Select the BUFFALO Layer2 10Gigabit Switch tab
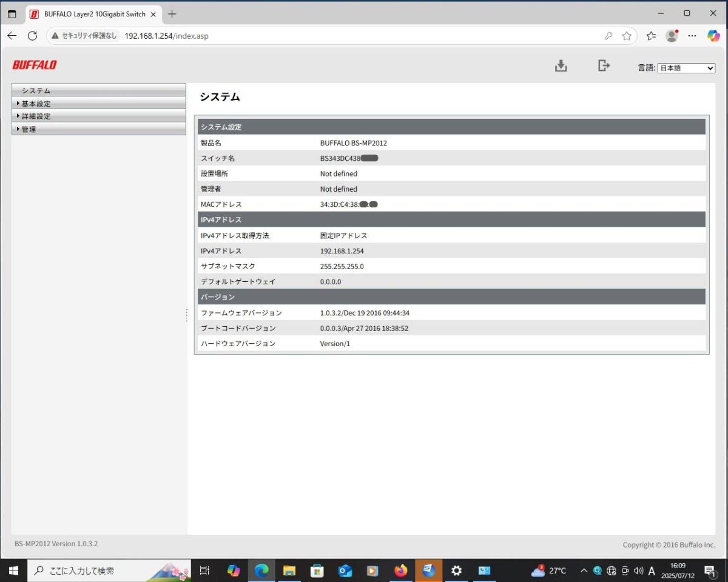This screenshot has width=728, height=582. [x=93, y=13]
